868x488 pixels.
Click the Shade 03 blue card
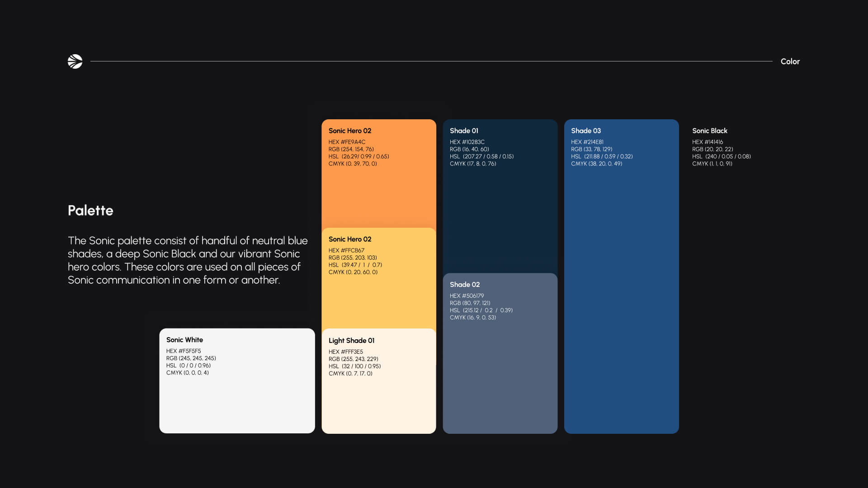point(621,271)
